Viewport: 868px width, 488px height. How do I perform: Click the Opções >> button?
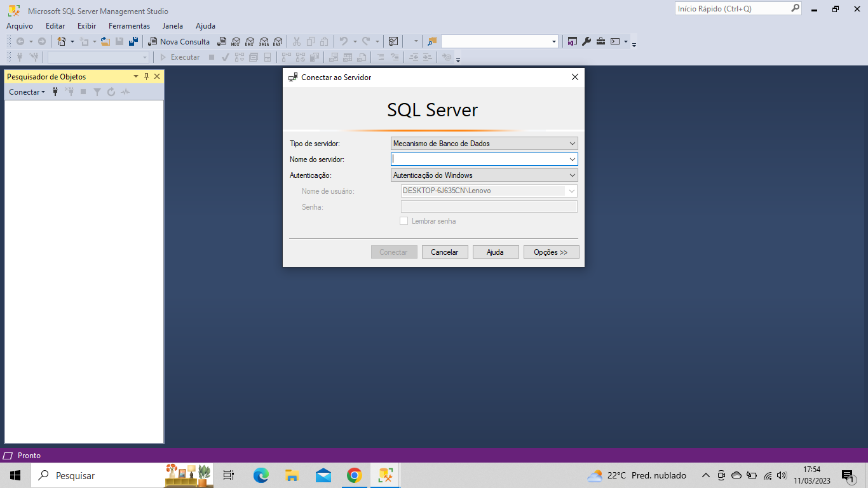point(551,252)
